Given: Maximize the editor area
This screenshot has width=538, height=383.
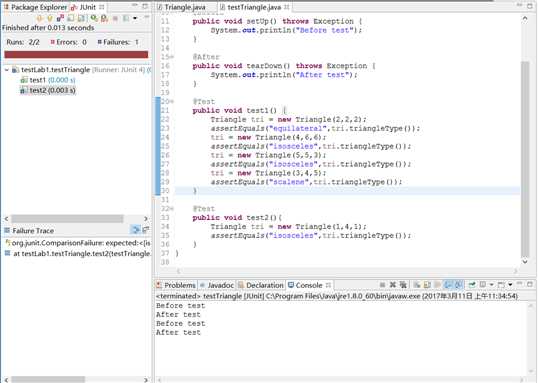Looking at the screenshot, I should click(530, 6).
